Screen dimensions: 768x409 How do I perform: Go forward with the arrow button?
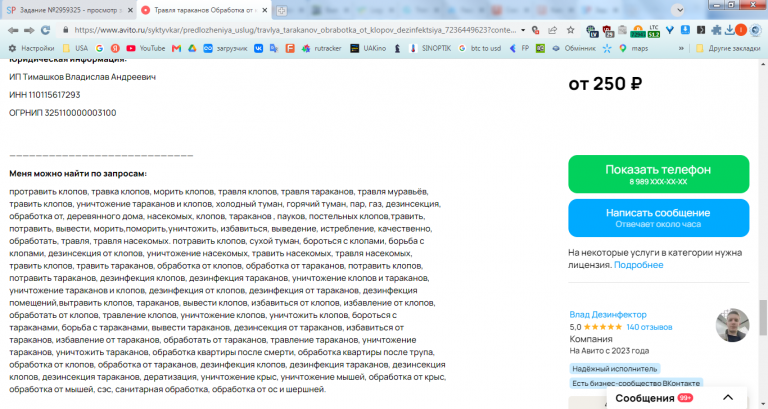(29, 30)
